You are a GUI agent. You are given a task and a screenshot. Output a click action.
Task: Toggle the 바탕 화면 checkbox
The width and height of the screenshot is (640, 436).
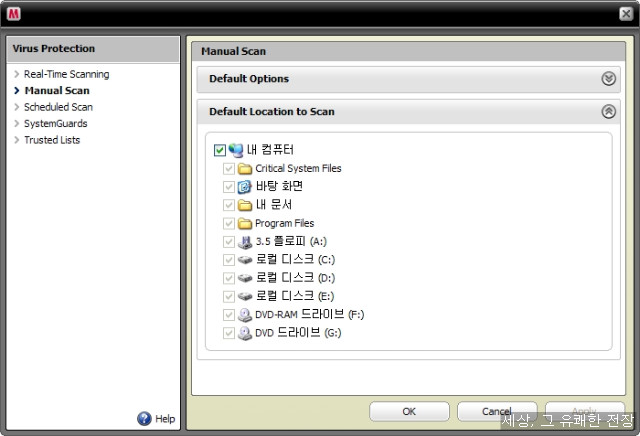click(x=229, y=187)
